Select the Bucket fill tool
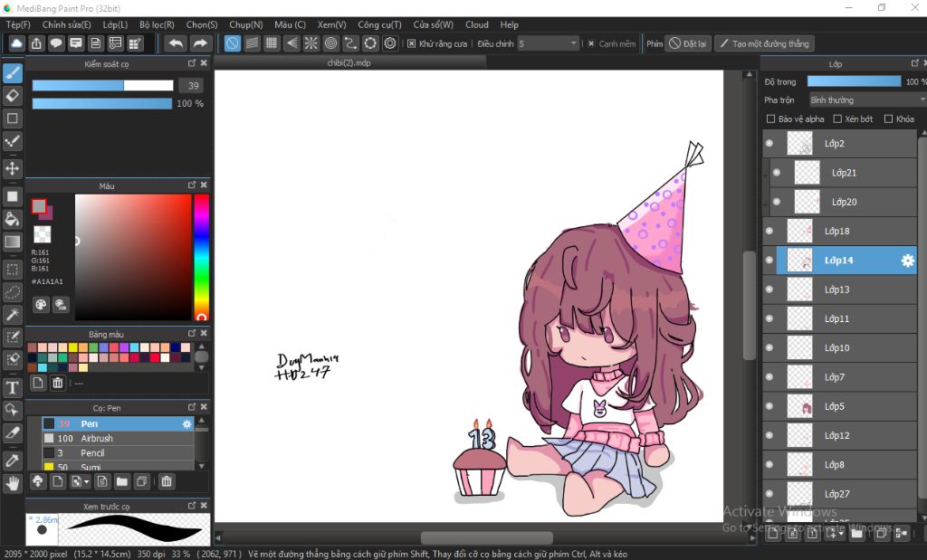Image resolution: width=927 pixels, height=560 pixels. [13, 219]
